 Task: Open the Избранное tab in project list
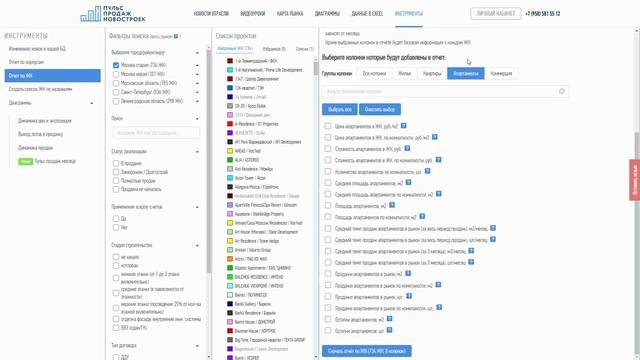tap(274, 49)
